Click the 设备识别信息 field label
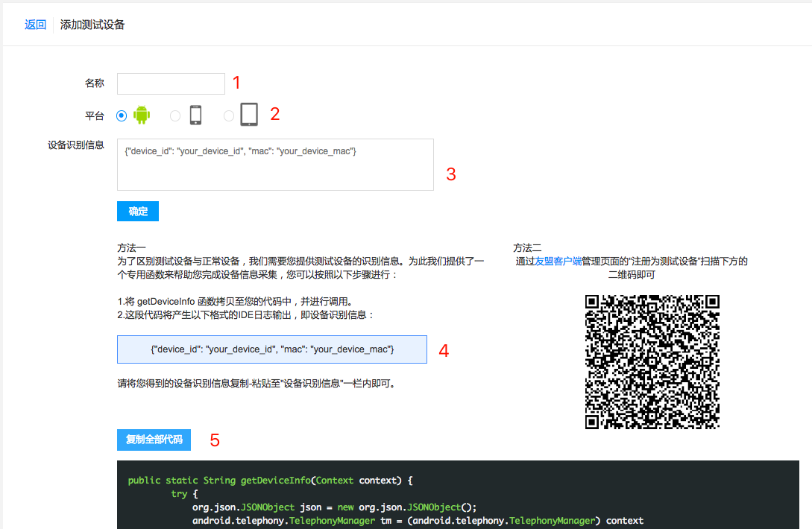Viewport: 812px width, 529px height. click(x=76, y=145)
